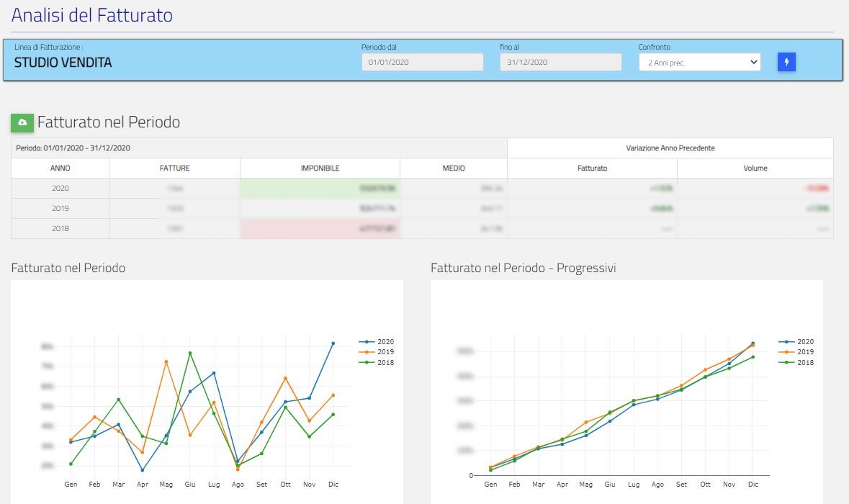This screenshot has width=849, height=504.
Task: Click the red highlighted 2018 imponibile cell
Action: point(320,228)
